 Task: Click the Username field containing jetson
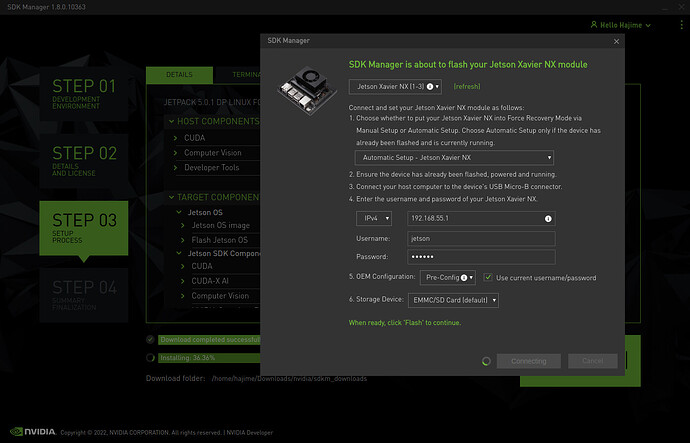tap(481, 238)
